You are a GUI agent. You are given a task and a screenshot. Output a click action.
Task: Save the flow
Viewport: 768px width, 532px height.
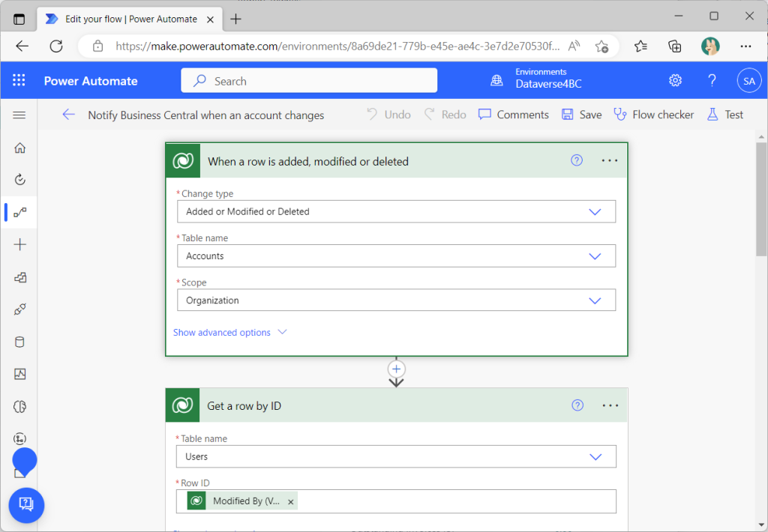[x=582, y=115]
